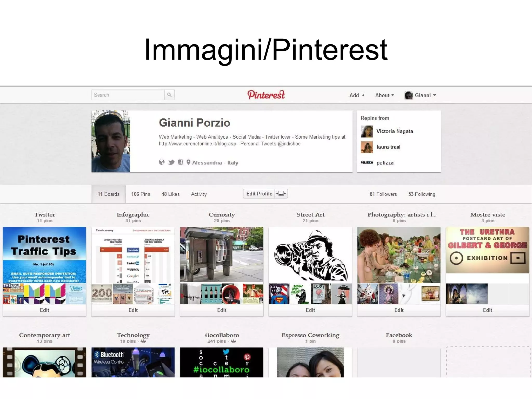Open the Victoria Nagata profile link

click(395, 131)
